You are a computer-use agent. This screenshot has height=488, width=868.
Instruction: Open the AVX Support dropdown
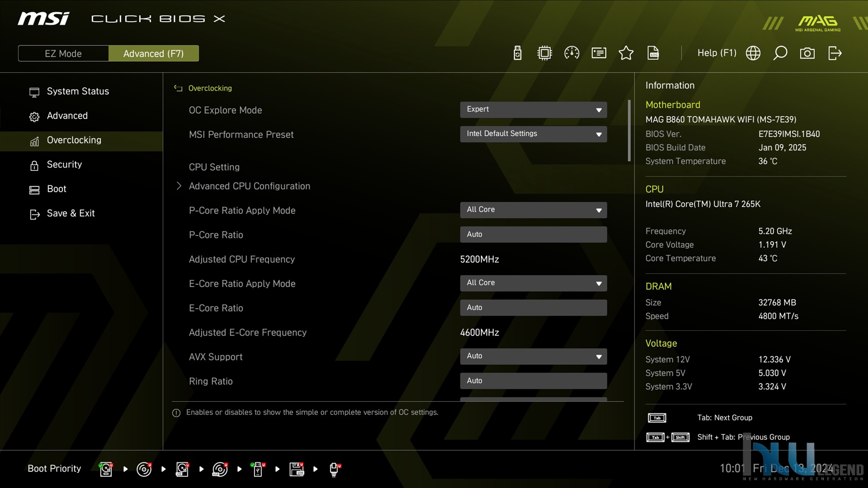coord(533,356)
